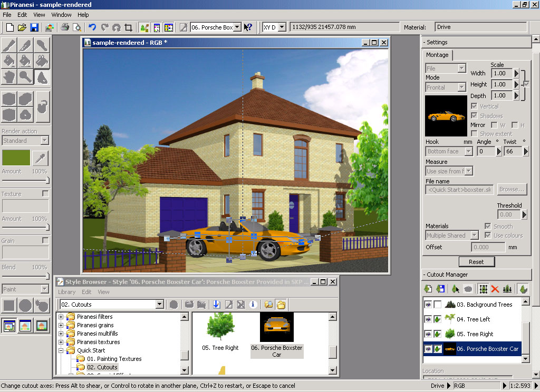The height and width of the screenshot is (392, 540).
Task: Click the Browse... button
Action: point(512,189)
